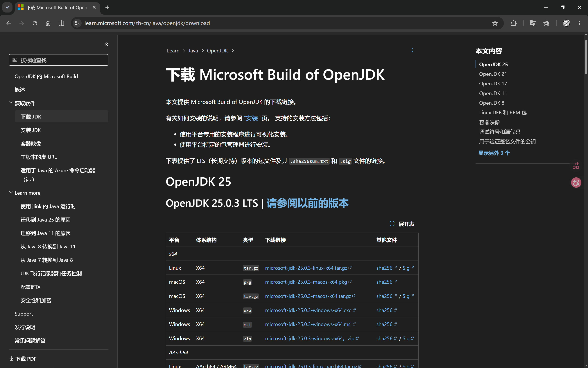
Task: Go to the OpenJDK breadcrumb
Action: pos(217,51)
